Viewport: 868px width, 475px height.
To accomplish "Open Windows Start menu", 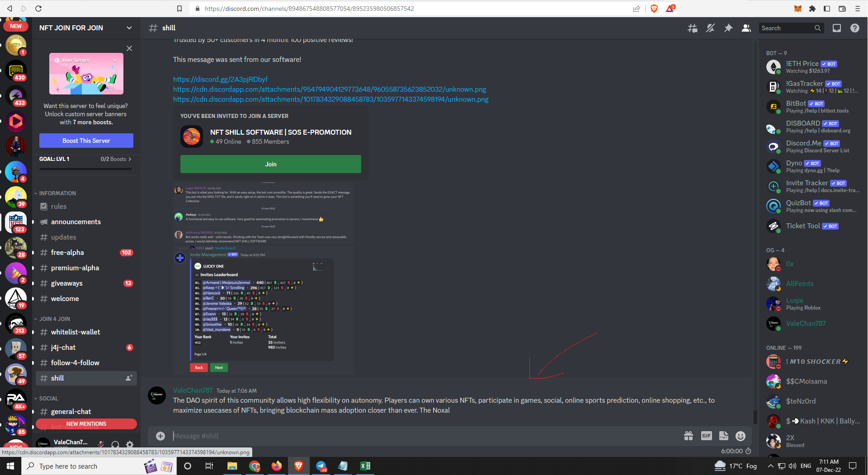I will pos(10,466).
